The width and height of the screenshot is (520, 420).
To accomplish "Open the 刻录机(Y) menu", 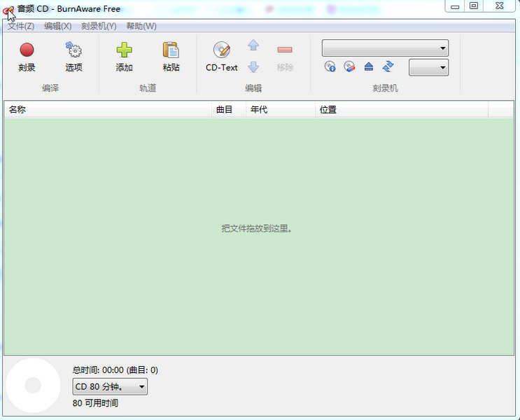I will click(x=99, y=26).
